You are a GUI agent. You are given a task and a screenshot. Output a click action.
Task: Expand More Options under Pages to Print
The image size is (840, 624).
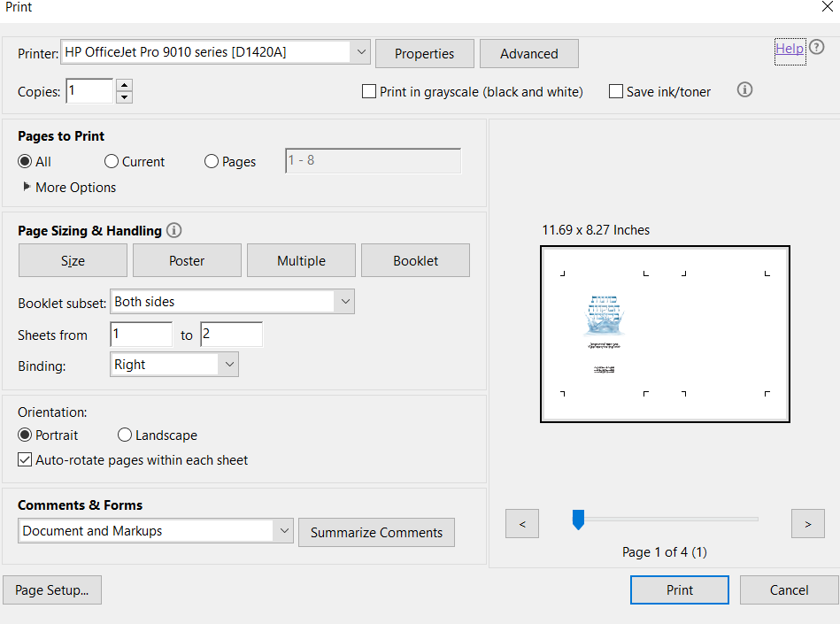pos(27,187)
